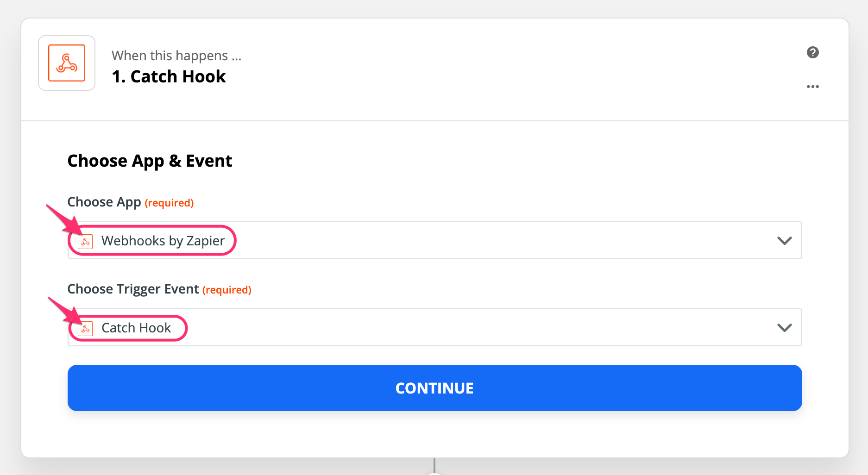This screenshot has width=868, height=475.
Task: Click the webhook icon beside Catch Hook
Action: [x=85, y=328]
